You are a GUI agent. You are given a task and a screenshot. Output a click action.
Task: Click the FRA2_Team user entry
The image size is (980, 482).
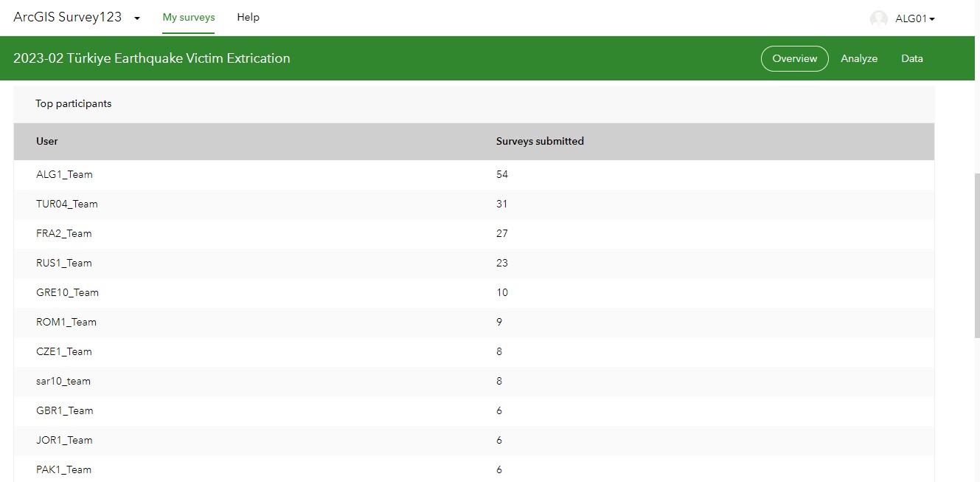(x=64, y=234)
